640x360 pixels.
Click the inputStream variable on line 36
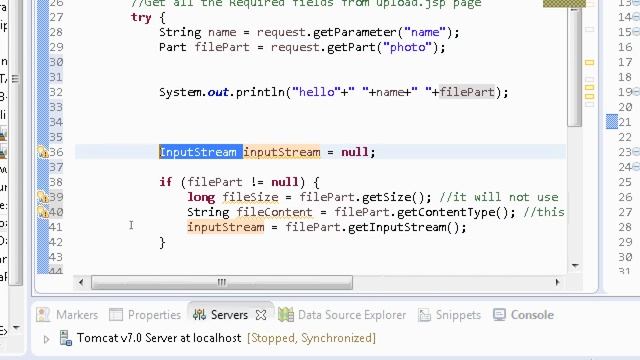(x=282, y=152)
